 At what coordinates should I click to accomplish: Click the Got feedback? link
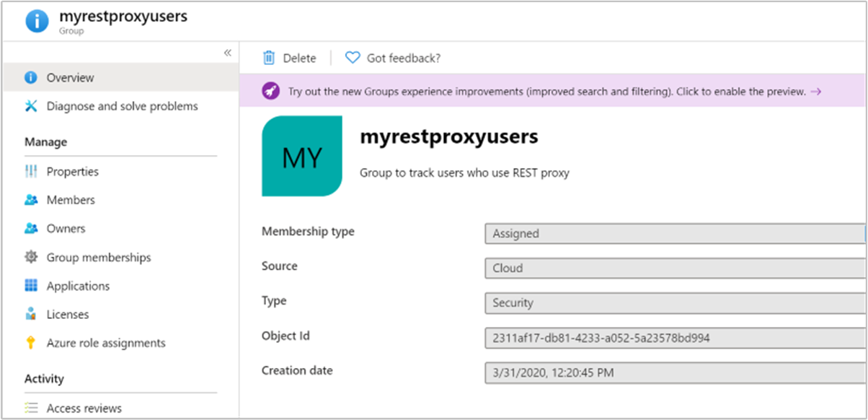(x=404, y=58)
